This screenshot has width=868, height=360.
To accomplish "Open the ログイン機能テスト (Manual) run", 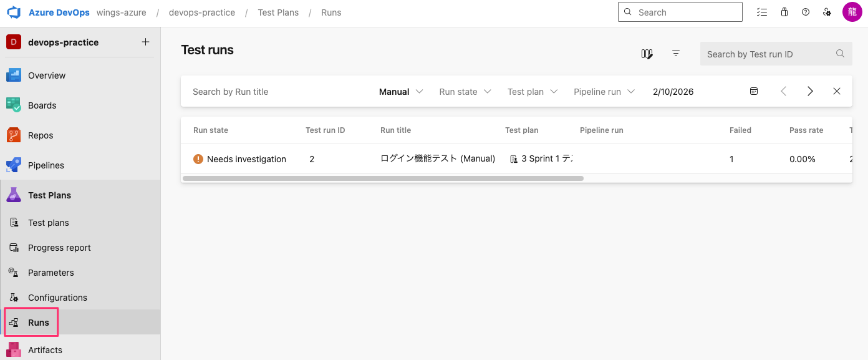I will 437,159.
